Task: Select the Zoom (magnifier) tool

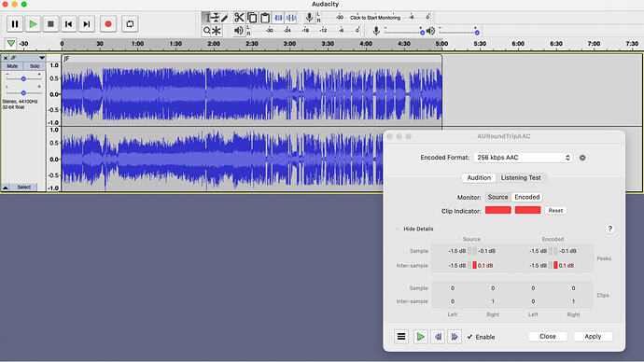Action: click(206, 31)
